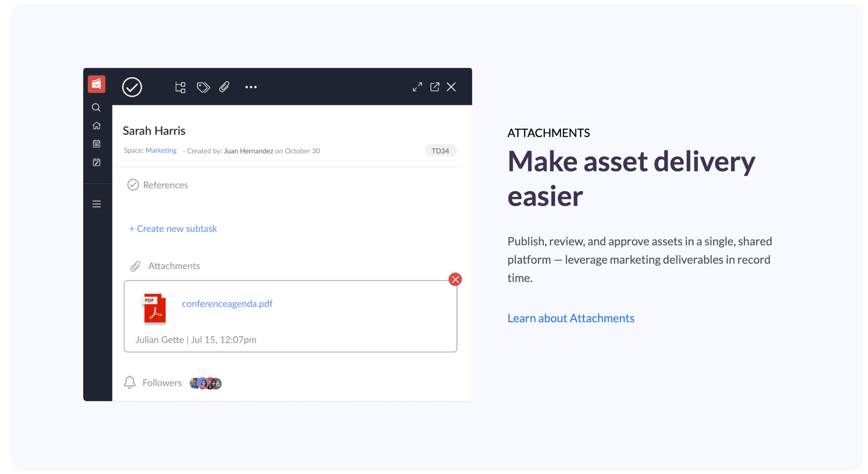Open conferenceagenda.pdf attachment
The width and height of the screenshot is (868, 474).
click(227, 304)
